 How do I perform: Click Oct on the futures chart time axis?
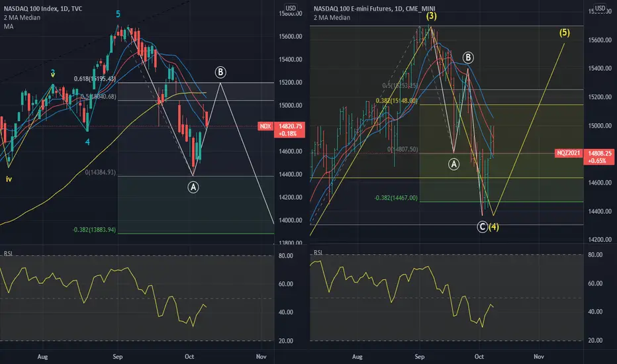coord(479,357)
